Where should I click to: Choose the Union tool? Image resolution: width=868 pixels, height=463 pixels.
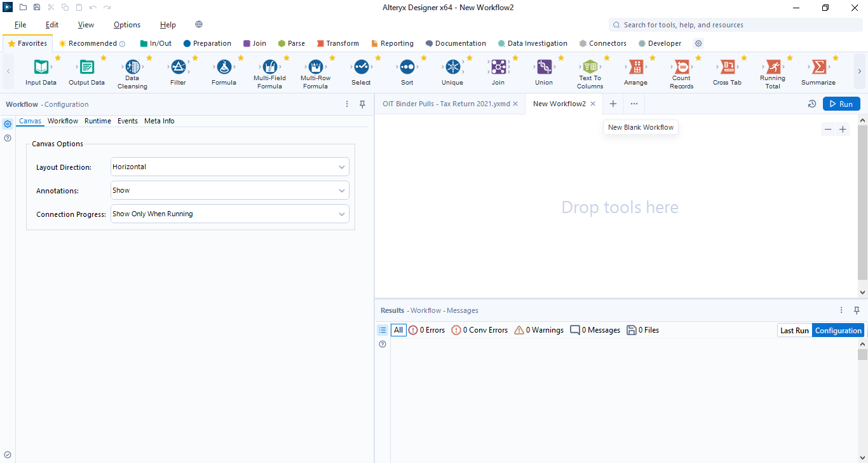544,72
